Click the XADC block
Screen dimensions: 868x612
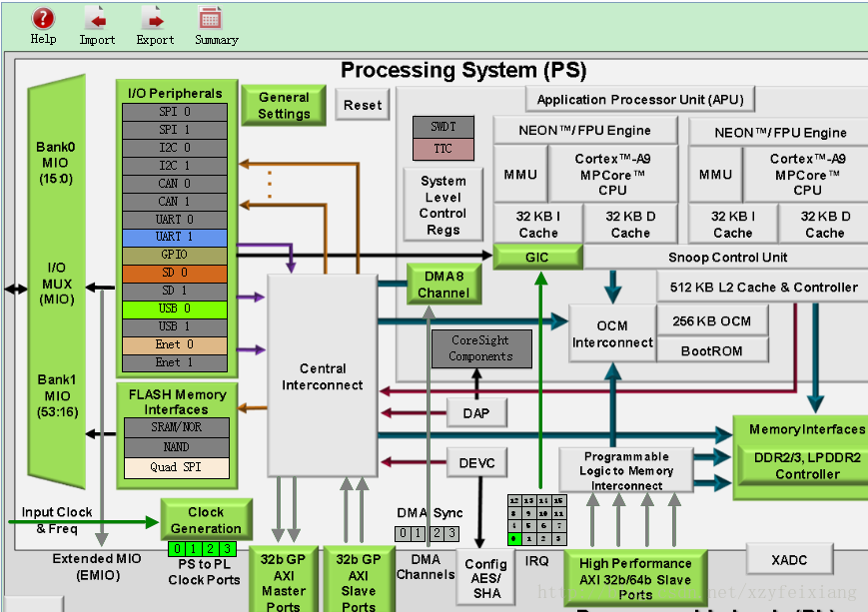[789, 559]
